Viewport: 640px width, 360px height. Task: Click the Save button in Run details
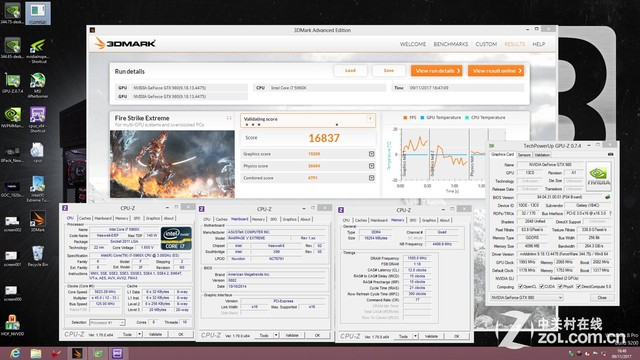coord(389,71)
